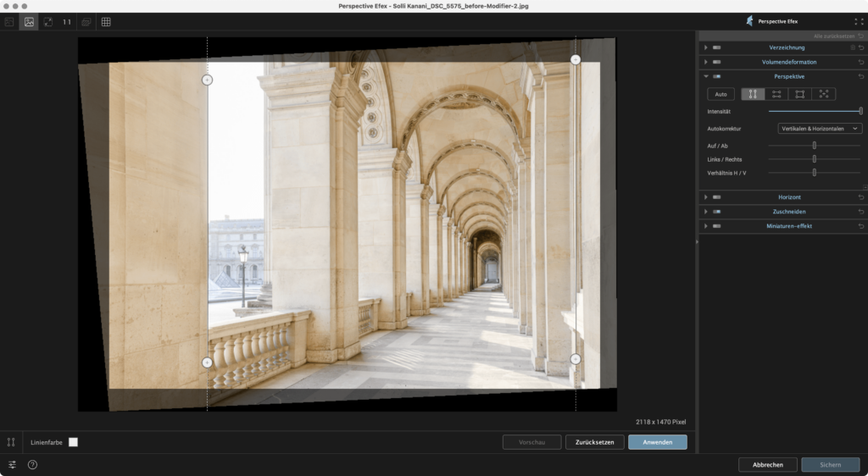Open the presets panel toolbar icon
The width and height of the screenshot is (868, 476).
(9, 22)
